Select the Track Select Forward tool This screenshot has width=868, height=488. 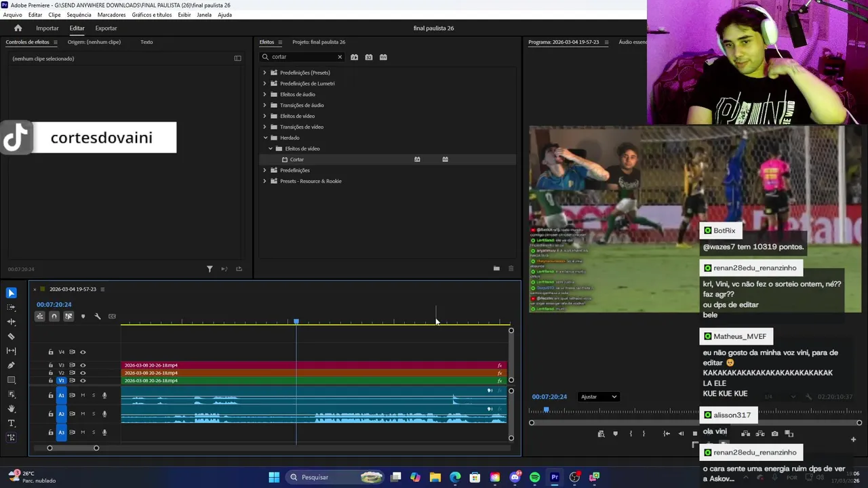[12, 307]
